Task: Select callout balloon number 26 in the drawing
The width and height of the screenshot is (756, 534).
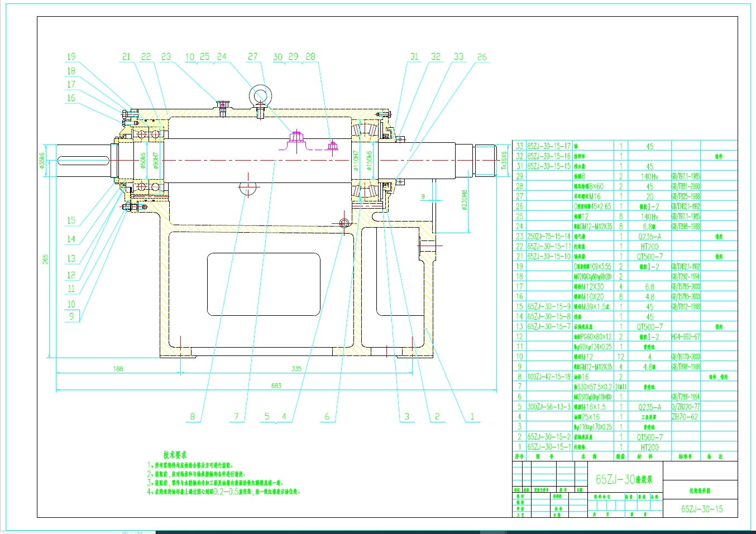Action: click(482, 57)
